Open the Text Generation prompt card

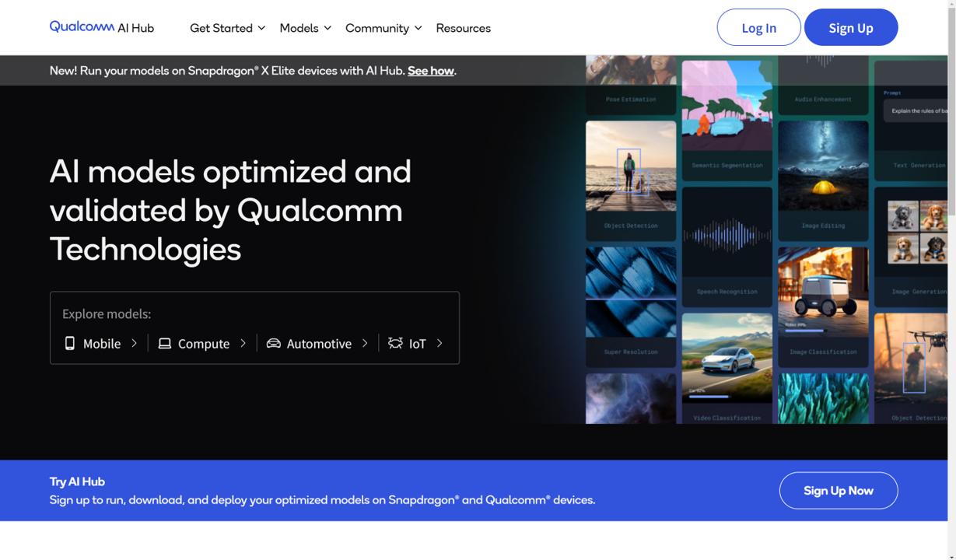pos(910,120)
